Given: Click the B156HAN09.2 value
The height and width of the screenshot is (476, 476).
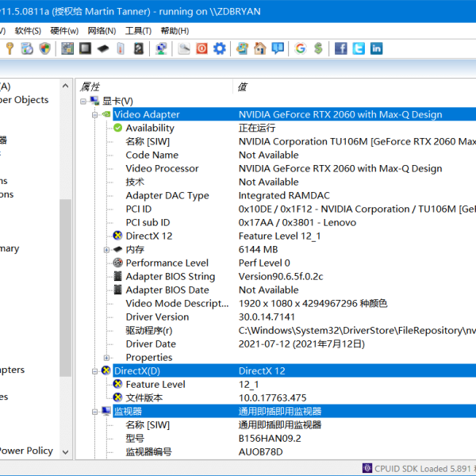Looking at the screenshot, I should click(x=270, y=438).
